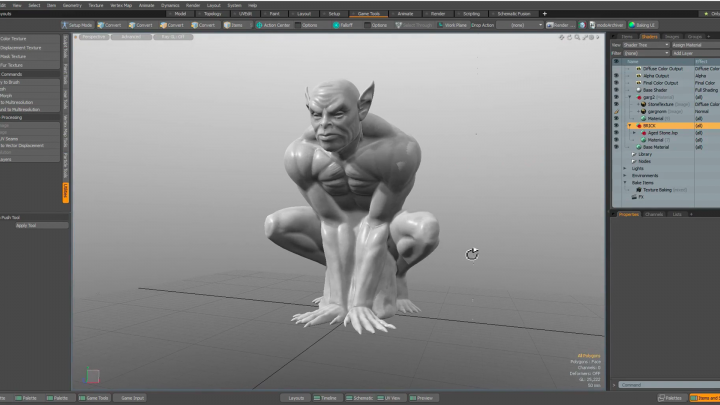Select the Falloff tool icon
This screenshot has height=405, width=720.
341,25
